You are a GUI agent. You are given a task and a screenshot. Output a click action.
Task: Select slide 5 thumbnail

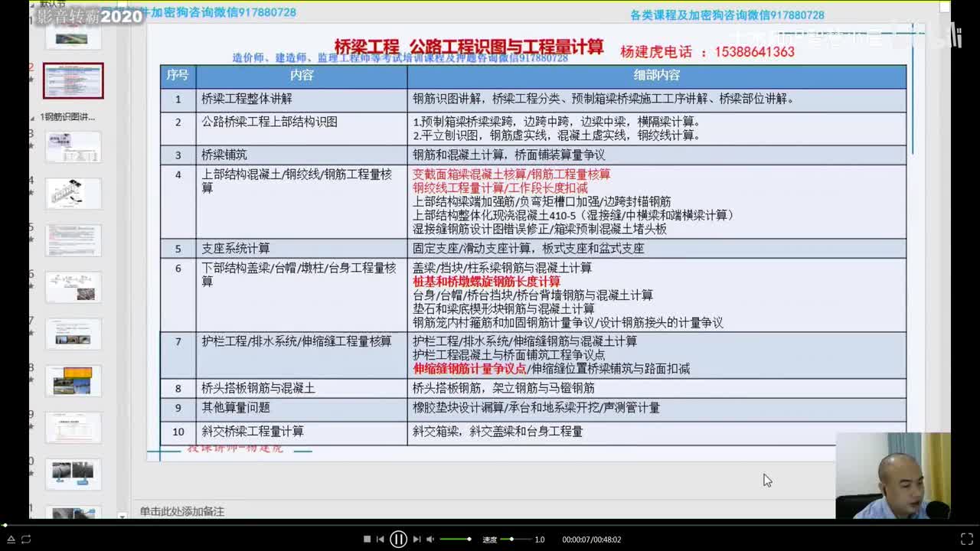pos(73,240)
